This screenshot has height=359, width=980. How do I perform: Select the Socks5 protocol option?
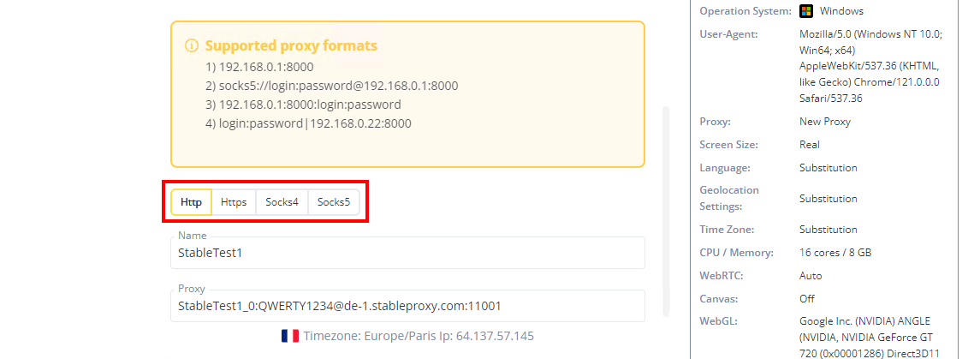tap(334, 202)
